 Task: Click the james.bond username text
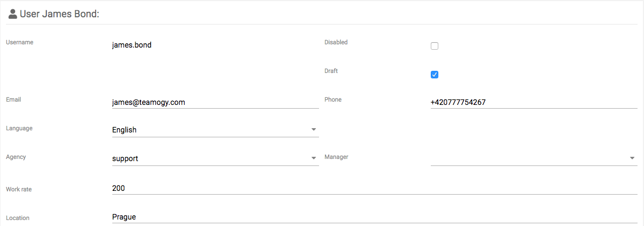pyautogui.click(x=132, y=45)
